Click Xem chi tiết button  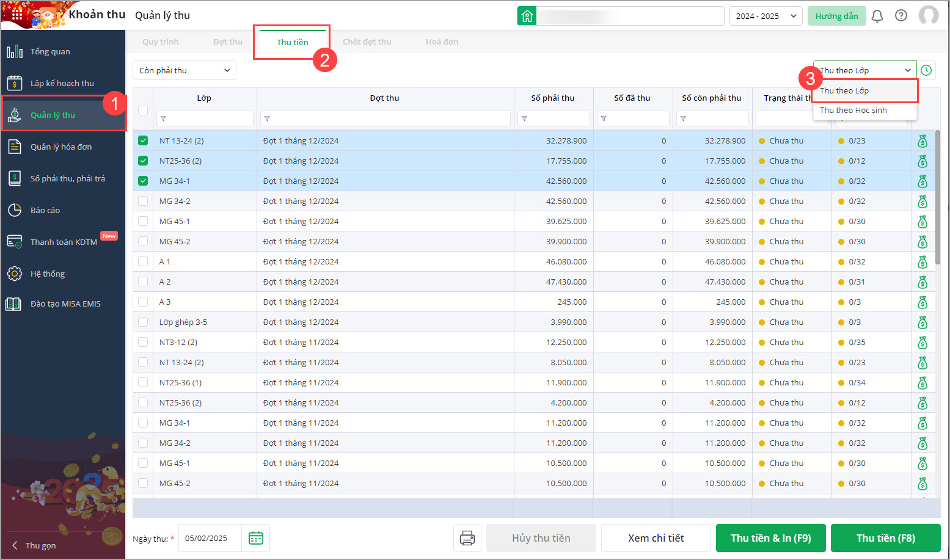[656, 538]
